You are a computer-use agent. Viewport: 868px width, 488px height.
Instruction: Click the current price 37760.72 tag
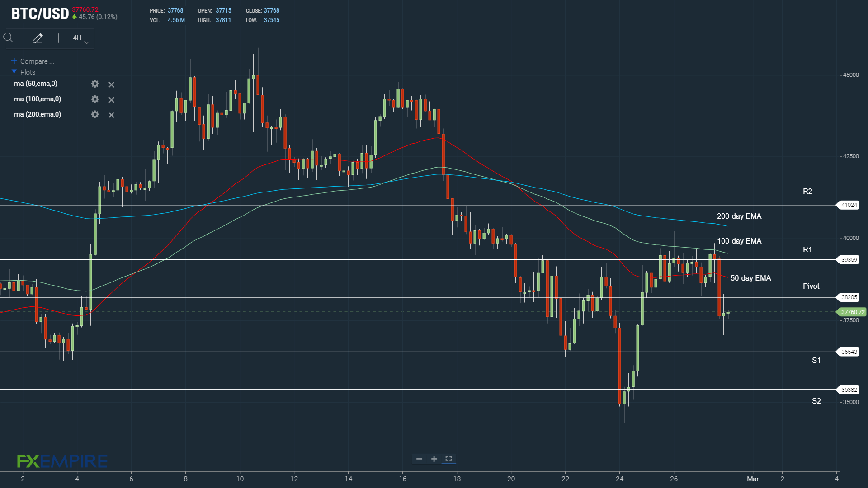tap(852, 312)
